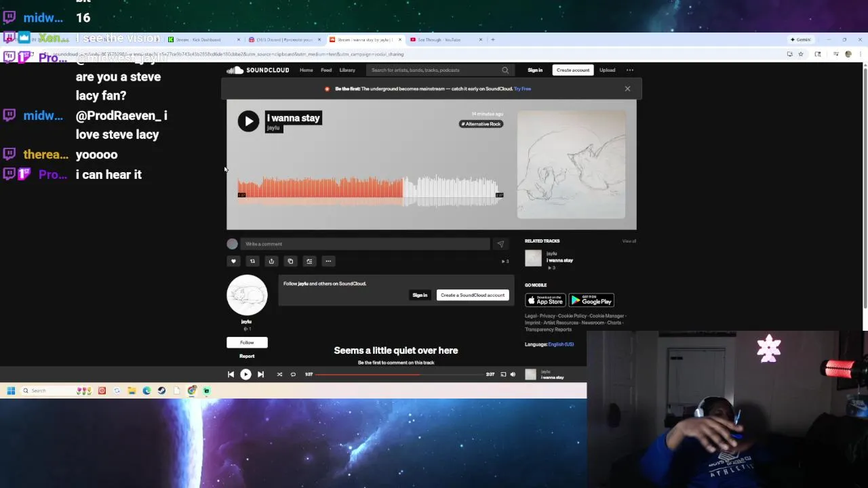Open the 'Get it on Google Play' badge
Screen dimensions: 868x488
click(591, 300)
